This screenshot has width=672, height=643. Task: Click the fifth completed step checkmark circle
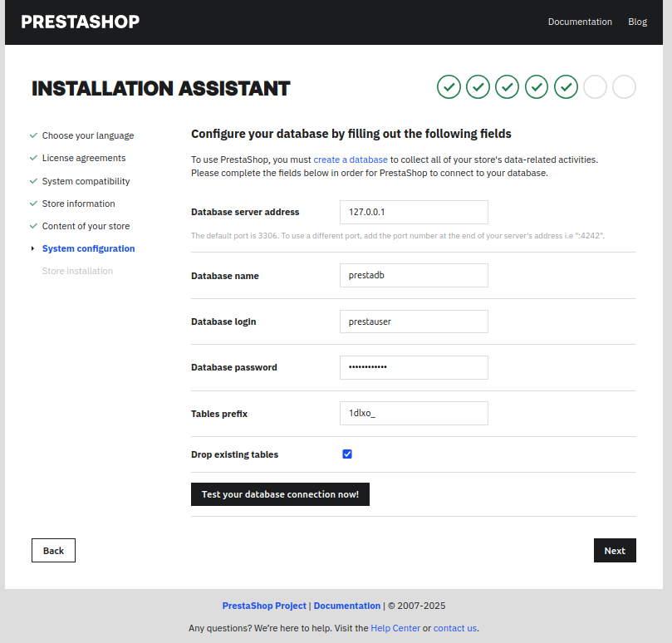pos(566,86)
